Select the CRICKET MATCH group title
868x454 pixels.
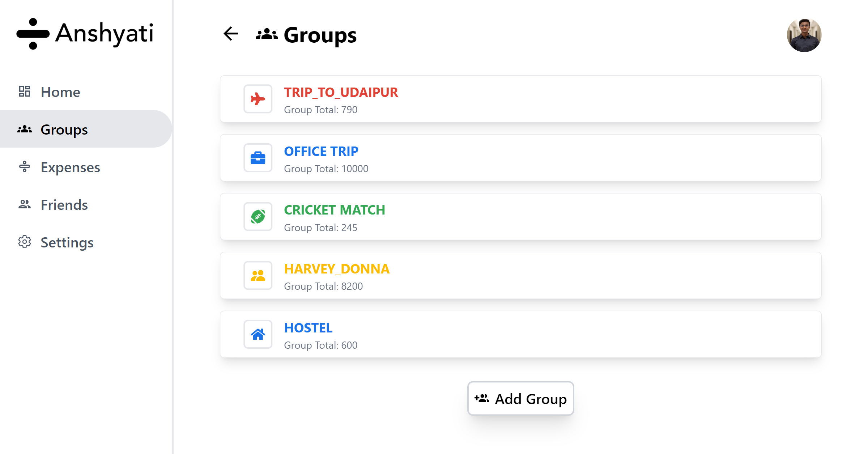click(x=335, y=210)
